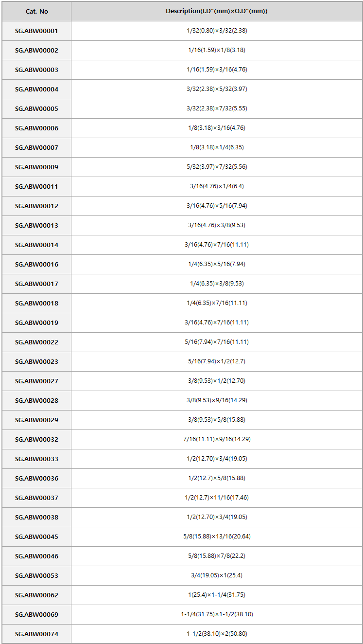Select catalog number SG.ABW00062
Image resolution: width=363 pixels, height=644 pixels.
pyautogui.click(x=36, y=595)
